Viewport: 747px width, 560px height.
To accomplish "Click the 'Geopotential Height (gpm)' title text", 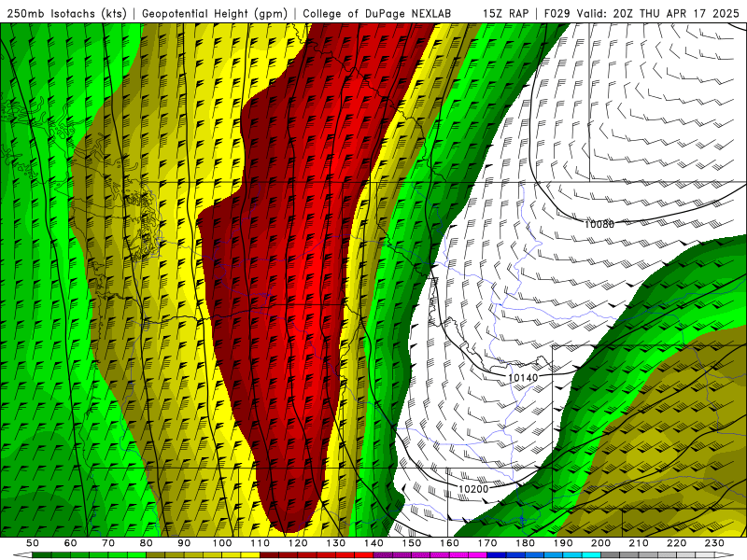I will (215, 13).
